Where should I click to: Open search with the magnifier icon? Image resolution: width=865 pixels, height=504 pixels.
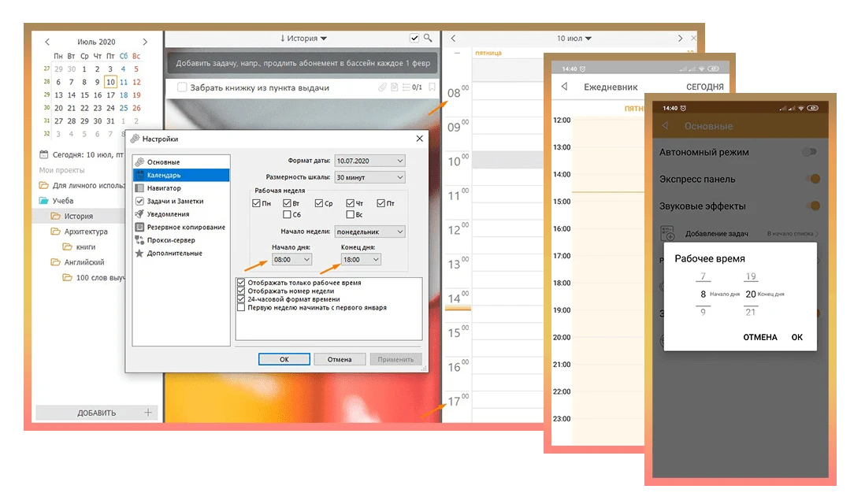pyautogui.click(x=428, y=38)
